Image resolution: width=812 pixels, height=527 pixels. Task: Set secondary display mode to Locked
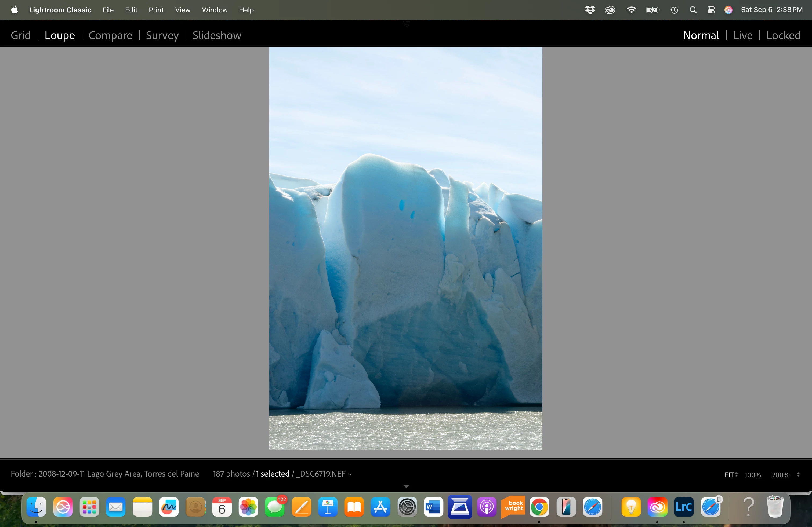point(783,35)
